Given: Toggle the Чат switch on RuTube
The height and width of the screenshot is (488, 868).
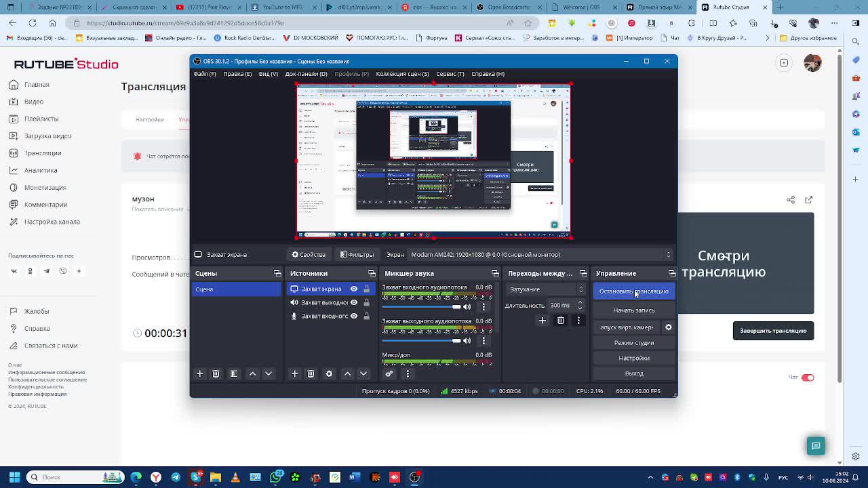Looking at the screenshot, I should coord(807,378).
